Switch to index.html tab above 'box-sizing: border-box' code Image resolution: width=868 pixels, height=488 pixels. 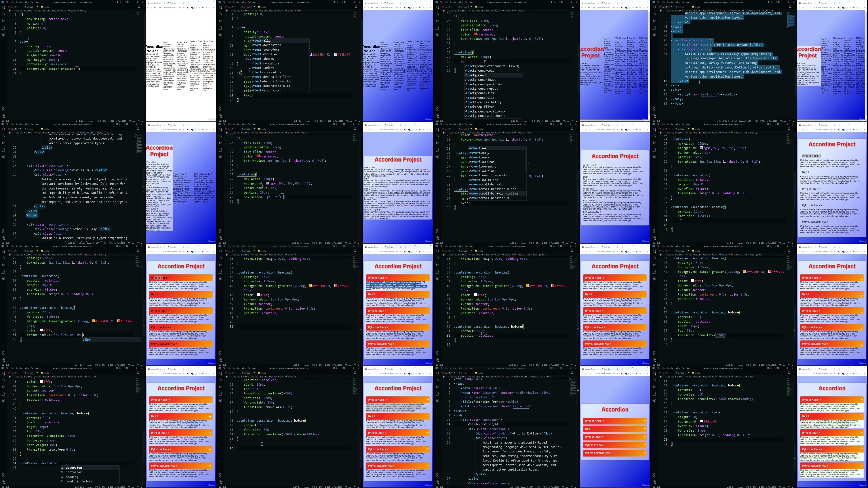(x=14, y=7)
